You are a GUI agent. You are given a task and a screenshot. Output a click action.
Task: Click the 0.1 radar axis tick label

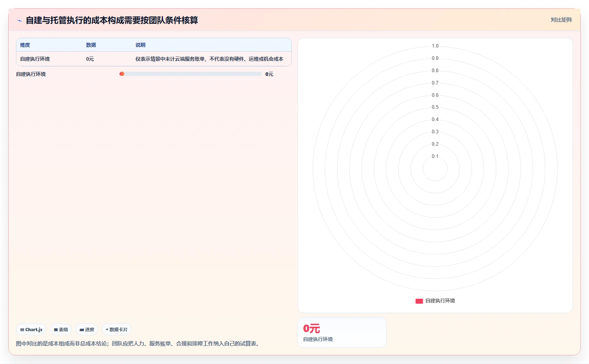[435, 156]
